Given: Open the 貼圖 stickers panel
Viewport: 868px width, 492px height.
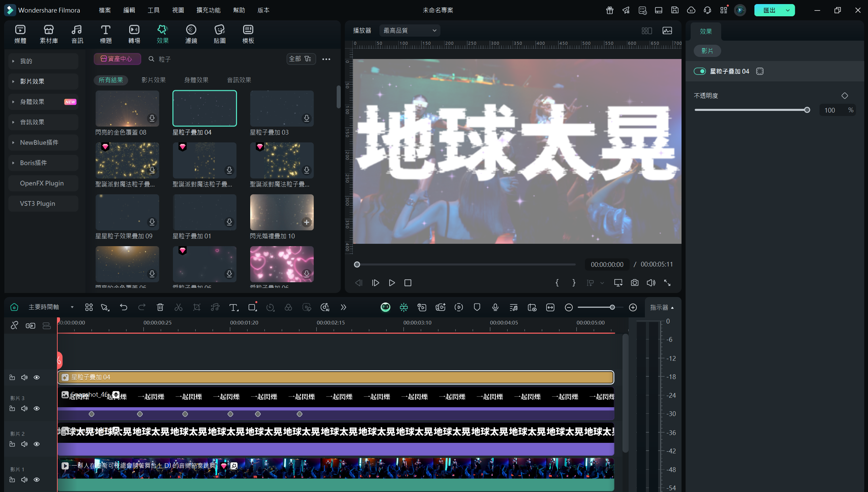Looking at the screenshot, I should pyautogui.click(x=219, y=34).
